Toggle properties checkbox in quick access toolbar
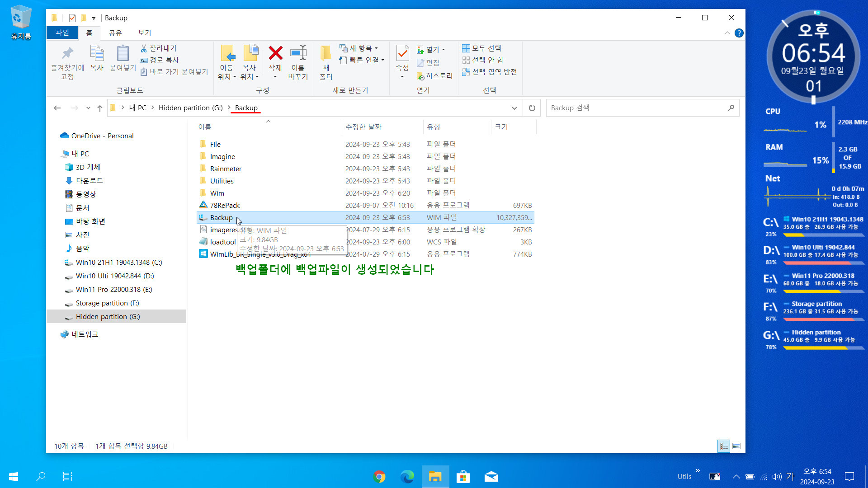Viewport: 868px width, 488px height. point(72,18)
